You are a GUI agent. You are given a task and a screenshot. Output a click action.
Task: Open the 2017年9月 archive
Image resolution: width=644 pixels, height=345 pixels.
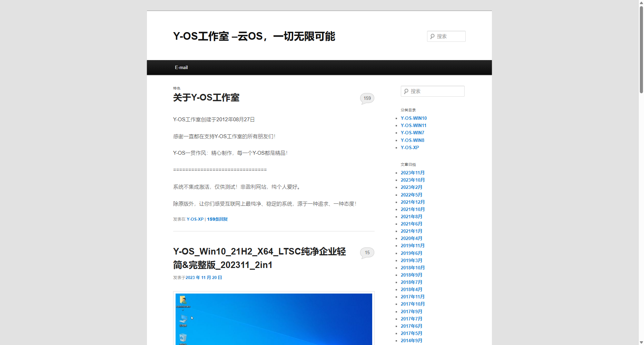click(x=412, y=312)
